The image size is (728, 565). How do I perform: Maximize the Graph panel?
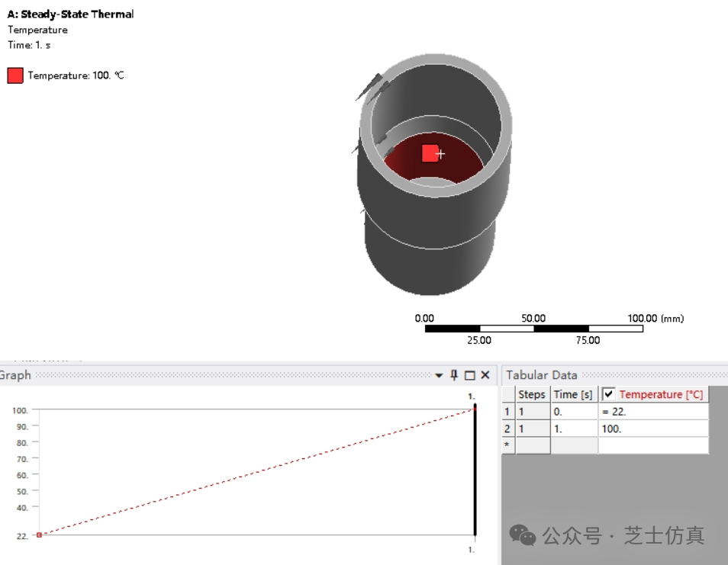tap(470, 375)
